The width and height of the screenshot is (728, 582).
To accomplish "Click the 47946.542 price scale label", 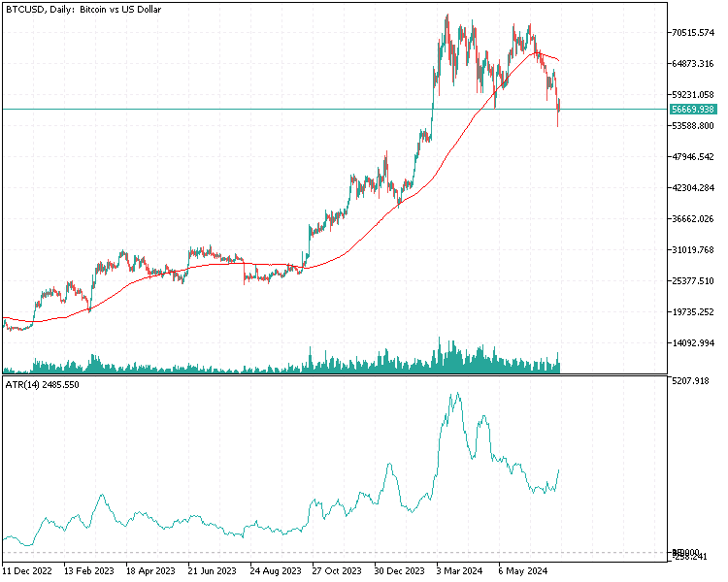I will click(x=693, y=157).
